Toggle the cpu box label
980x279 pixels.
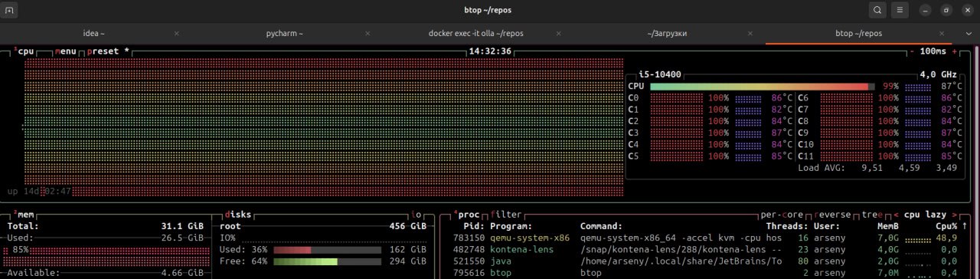pyautogui.click(x=25, y=51)
